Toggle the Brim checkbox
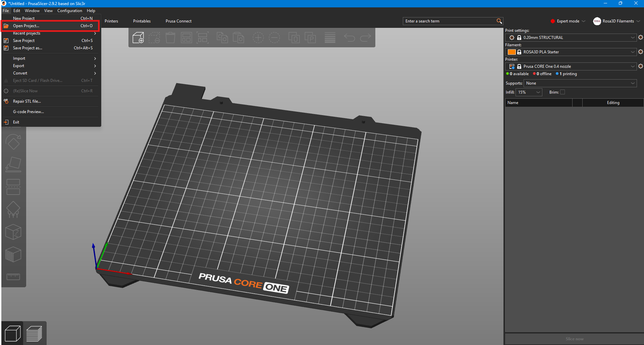 tap(562, 92)
